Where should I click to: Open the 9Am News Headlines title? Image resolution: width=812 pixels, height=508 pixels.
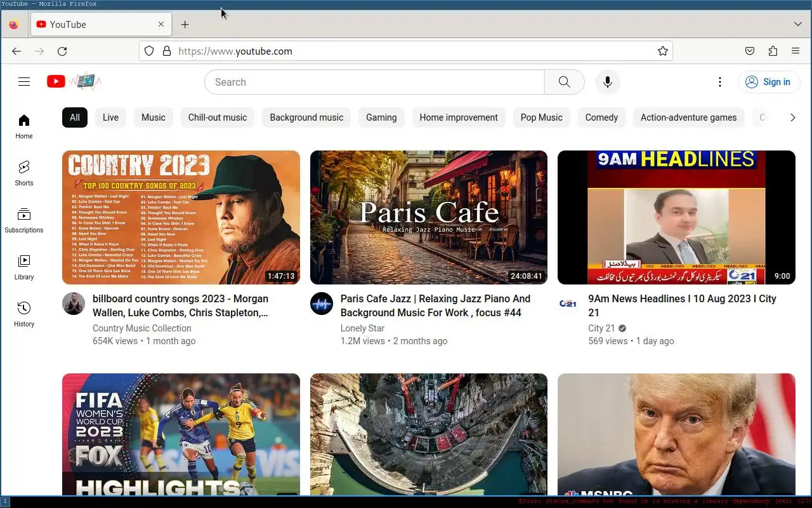683,305
